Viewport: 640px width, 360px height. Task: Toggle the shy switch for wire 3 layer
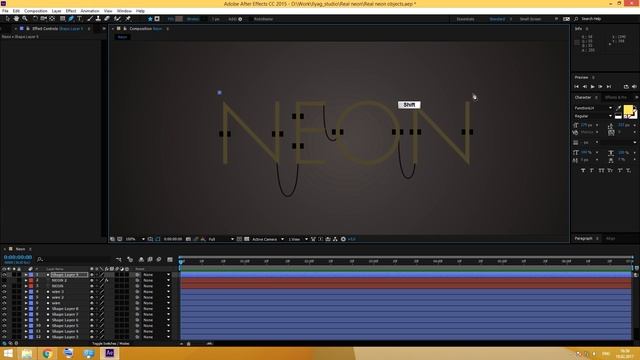coord(91,292)
